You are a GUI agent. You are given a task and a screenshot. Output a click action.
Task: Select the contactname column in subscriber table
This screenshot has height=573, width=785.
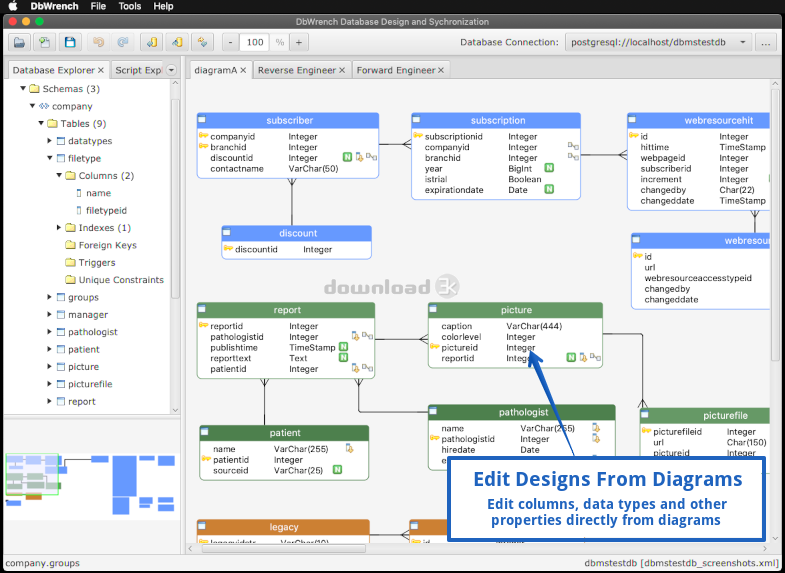(x=237, y=168)
